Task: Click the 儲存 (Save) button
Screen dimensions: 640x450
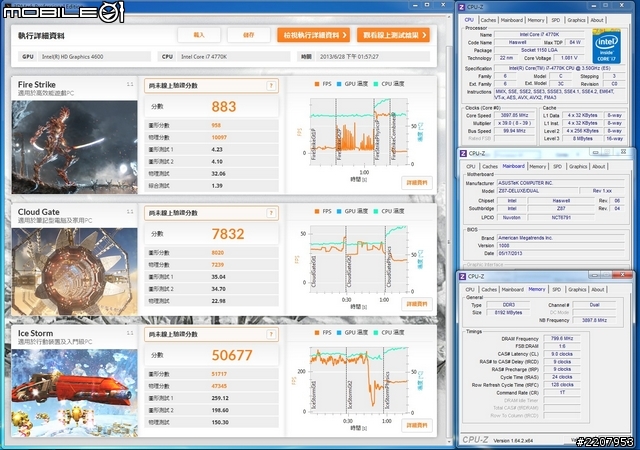Action: 249,35
